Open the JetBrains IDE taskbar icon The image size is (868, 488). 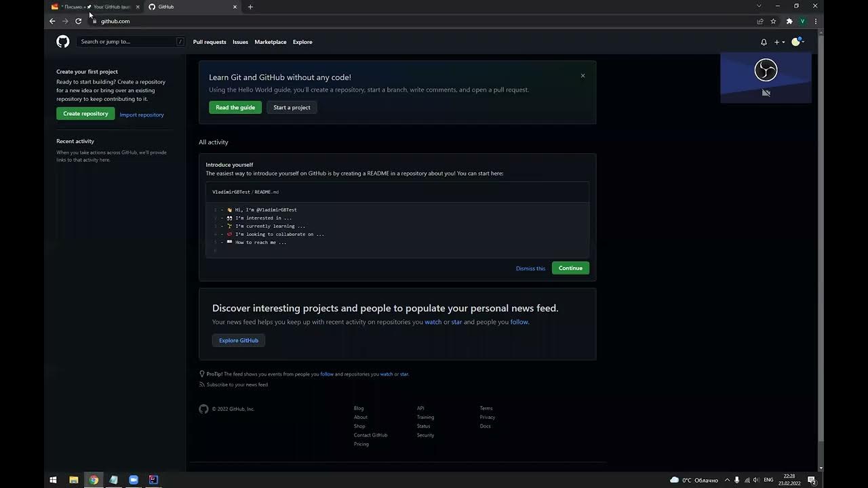click(x=153, y=480)
